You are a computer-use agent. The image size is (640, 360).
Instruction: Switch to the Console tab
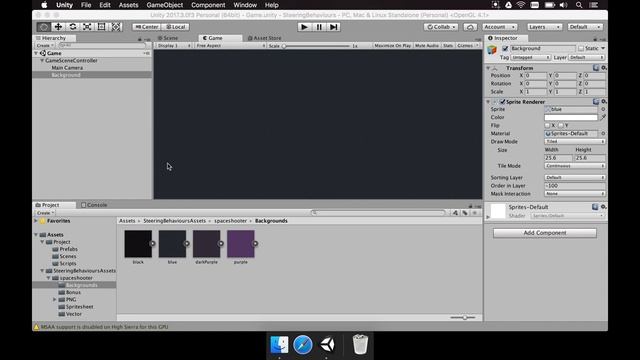coord(94,205)
